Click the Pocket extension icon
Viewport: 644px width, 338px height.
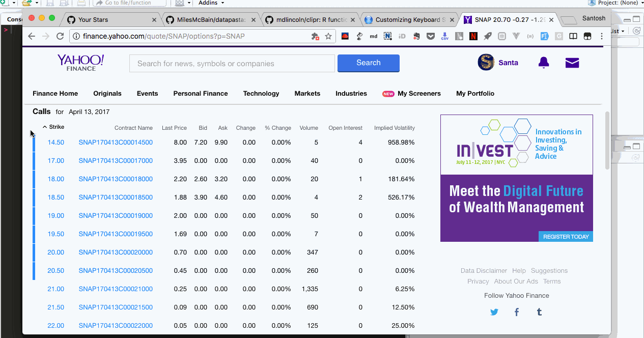point(431,36)
